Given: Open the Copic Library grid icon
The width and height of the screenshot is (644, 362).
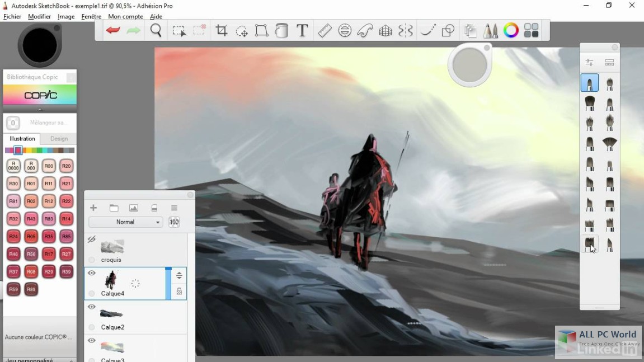Looking at the screenshot, I should tap(532, 30).
